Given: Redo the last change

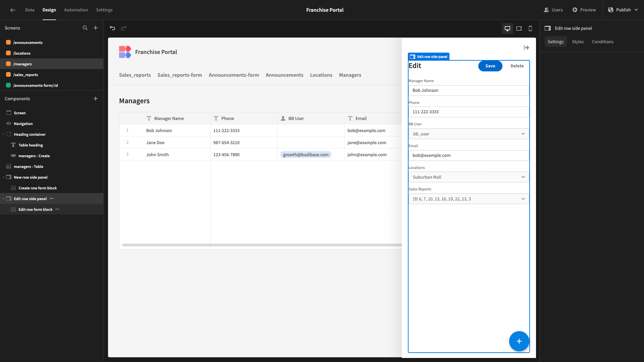Looking at the screenshot, I should coord(124,28).
